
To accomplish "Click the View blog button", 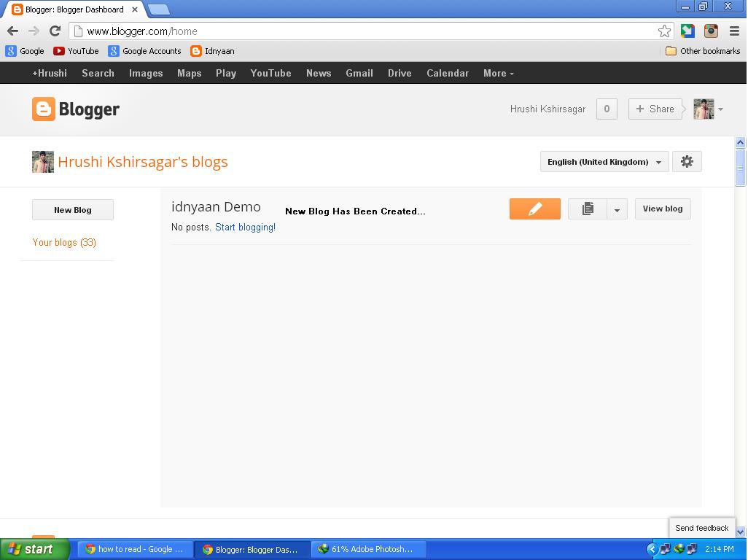I will coord(663,209).
